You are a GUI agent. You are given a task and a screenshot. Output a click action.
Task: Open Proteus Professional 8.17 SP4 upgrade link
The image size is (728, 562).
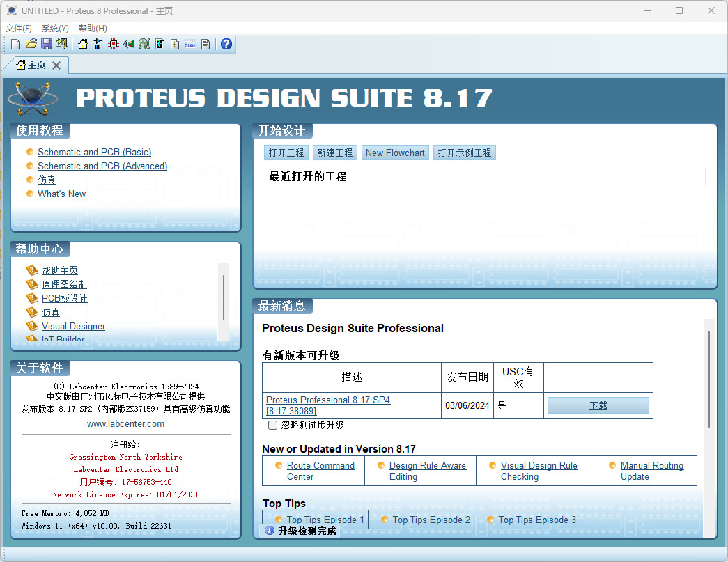click(x=328, y=405)
